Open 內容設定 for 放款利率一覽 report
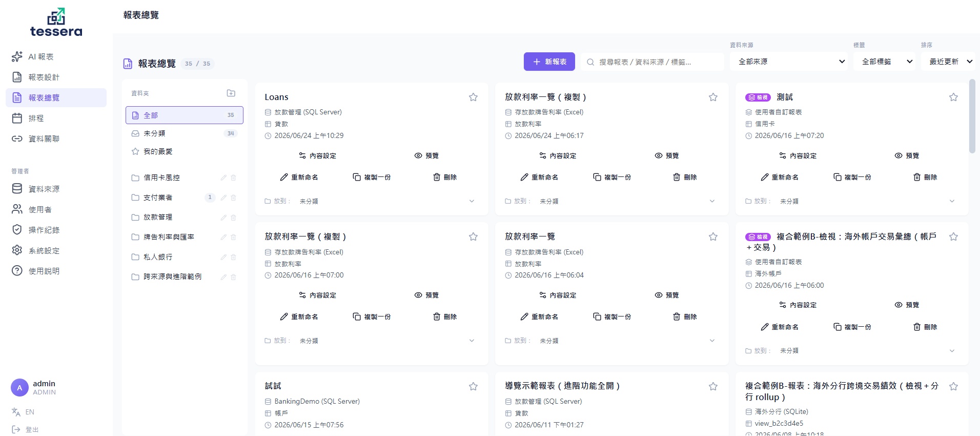 click(x=558, y=295)
